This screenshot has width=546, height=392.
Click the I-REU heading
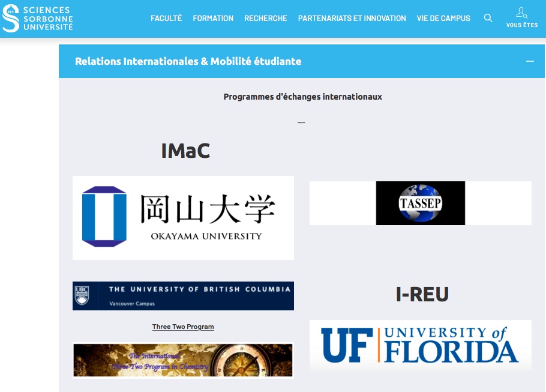point(422,294)
